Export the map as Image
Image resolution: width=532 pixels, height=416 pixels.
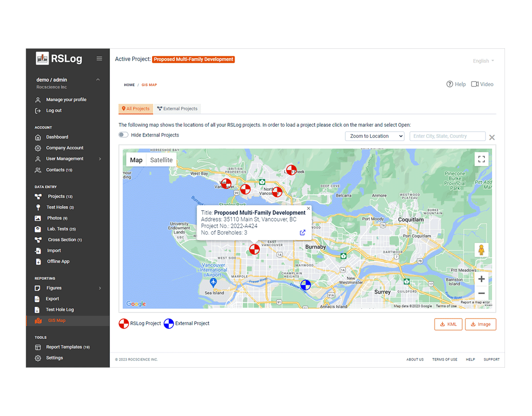[x=480, y=324]
